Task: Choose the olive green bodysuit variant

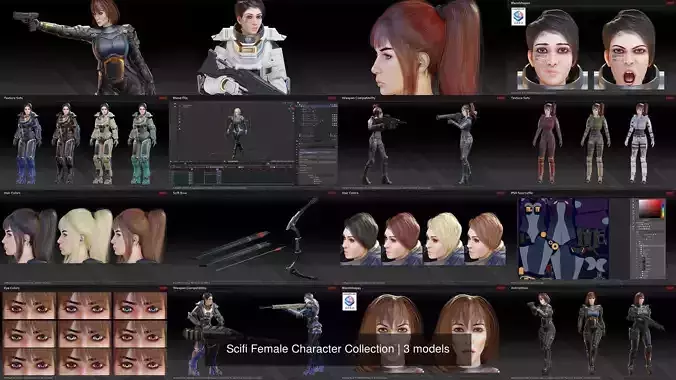Action: tap(595, 142)
